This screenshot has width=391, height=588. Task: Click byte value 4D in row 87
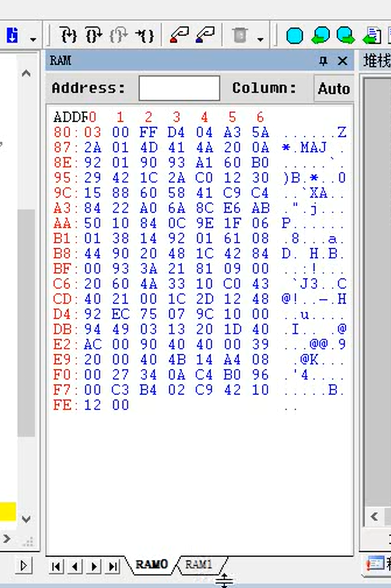click(x=148, y=147)
